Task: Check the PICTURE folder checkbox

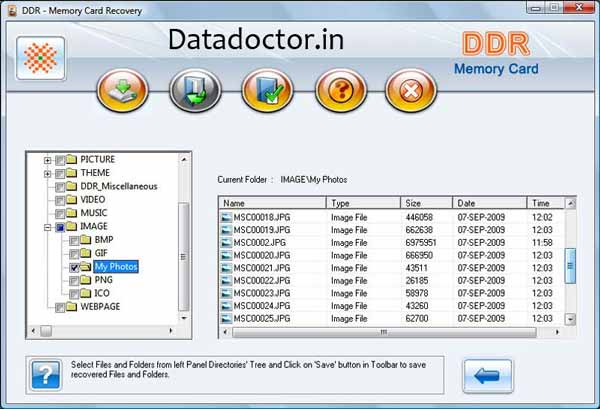Action: click(x=60, y=160)
